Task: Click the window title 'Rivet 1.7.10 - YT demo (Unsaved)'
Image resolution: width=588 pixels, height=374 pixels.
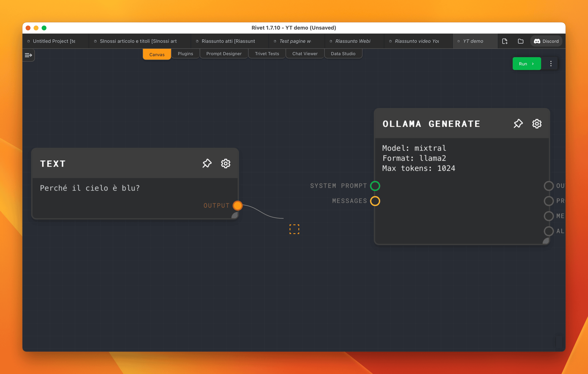Action: tap(294, 28)
